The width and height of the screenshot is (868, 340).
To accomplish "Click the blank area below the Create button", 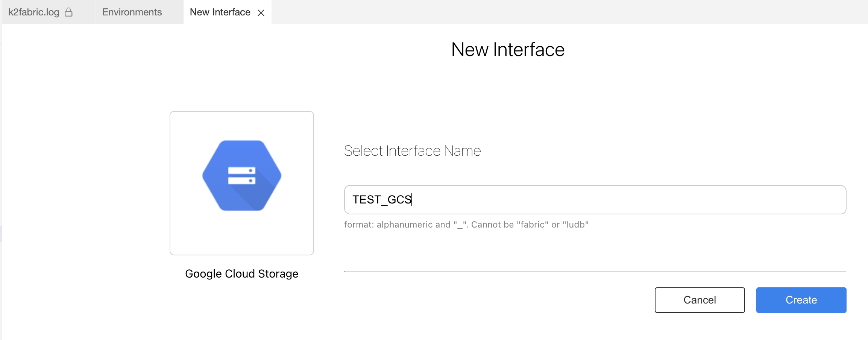I will coord(801,326).
